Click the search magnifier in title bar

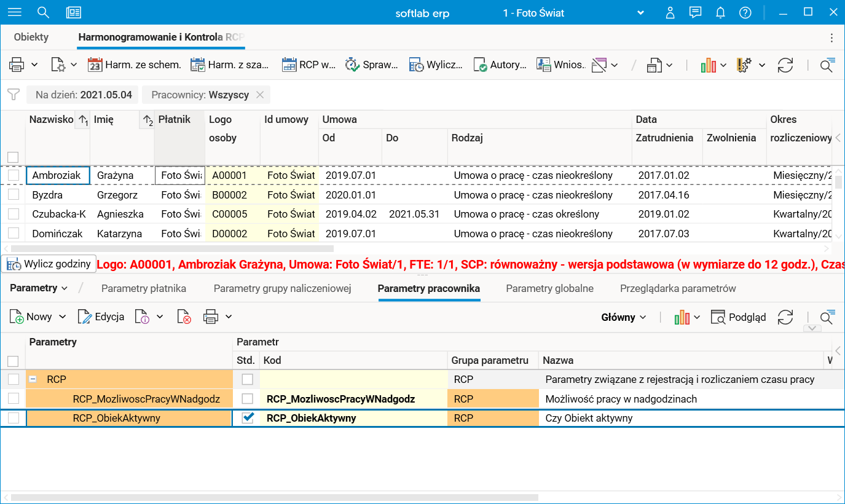(x=43, y=12)
